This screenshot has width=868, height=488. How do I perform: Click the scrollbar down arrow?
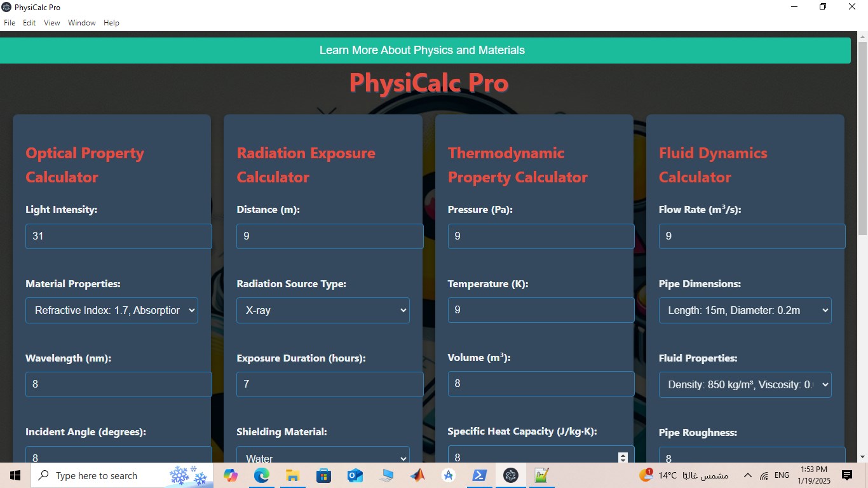coord(862,457)
